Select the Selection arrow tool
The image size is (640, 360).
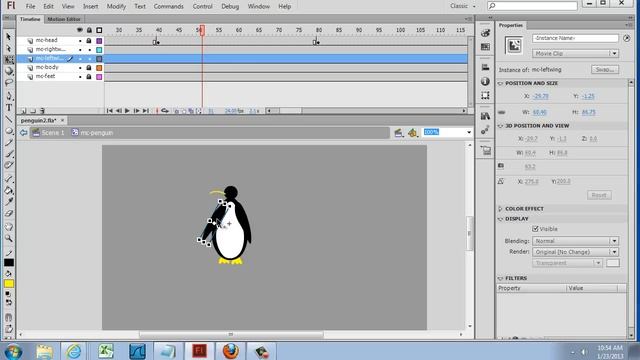click(x=9, y=37)
